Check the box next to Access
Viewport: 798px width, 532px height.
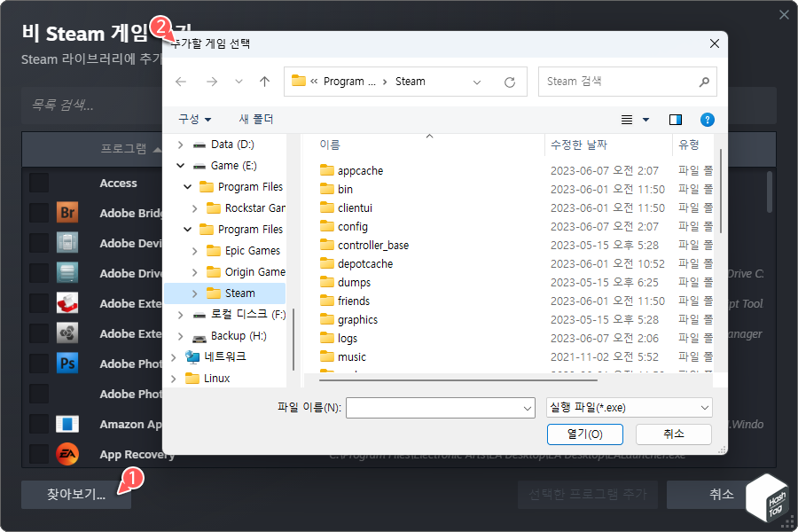click(37, 183)
